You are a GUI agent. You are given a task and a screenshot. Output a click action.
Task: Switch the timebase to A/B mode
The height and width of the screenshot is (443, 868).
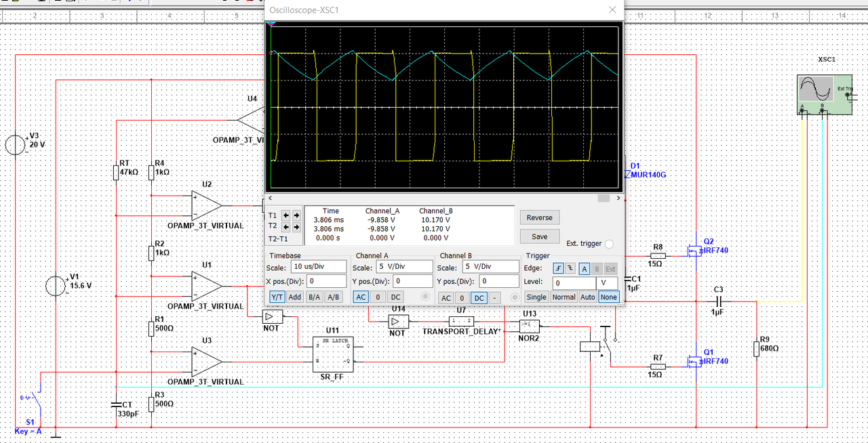tap(333, 297)
